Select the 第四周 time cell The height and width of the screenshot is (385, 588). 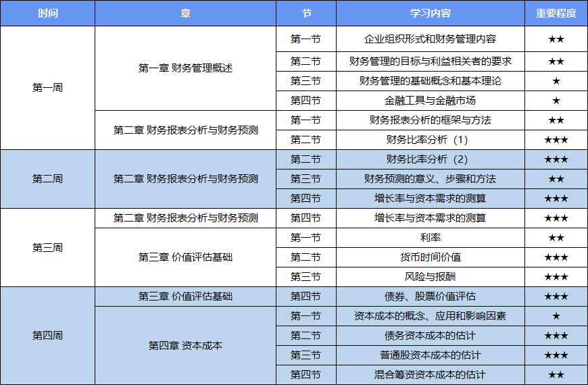pos(47,336)
